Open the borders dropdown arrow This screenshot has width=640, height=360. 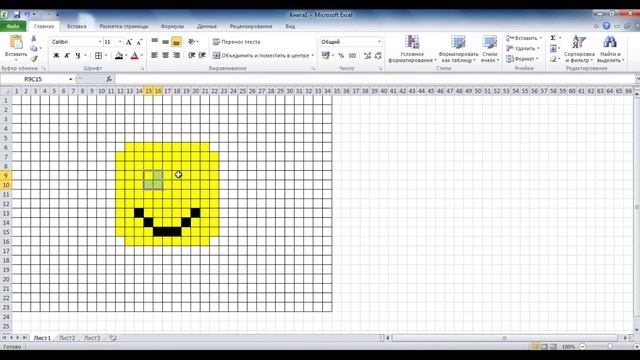point(106,56)
